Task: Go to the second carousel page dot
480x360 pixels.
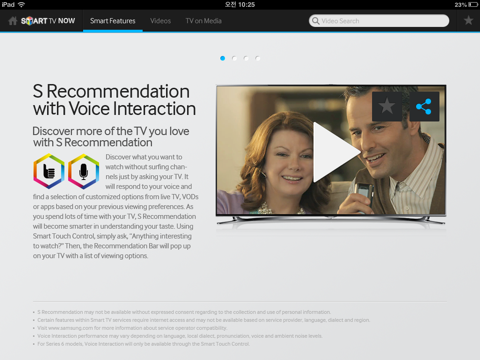Action: coord(234,58)
